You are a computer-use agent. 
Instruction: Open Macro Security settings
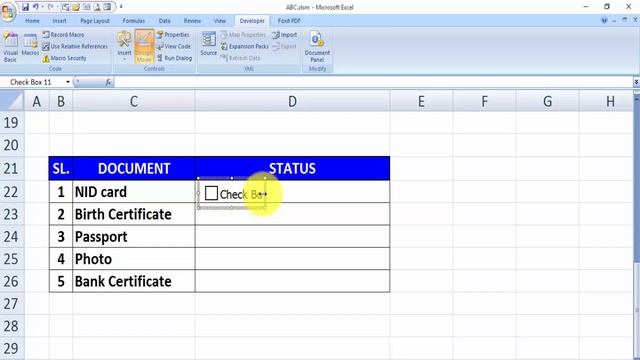pyautogui.click(x=64, y=58)
